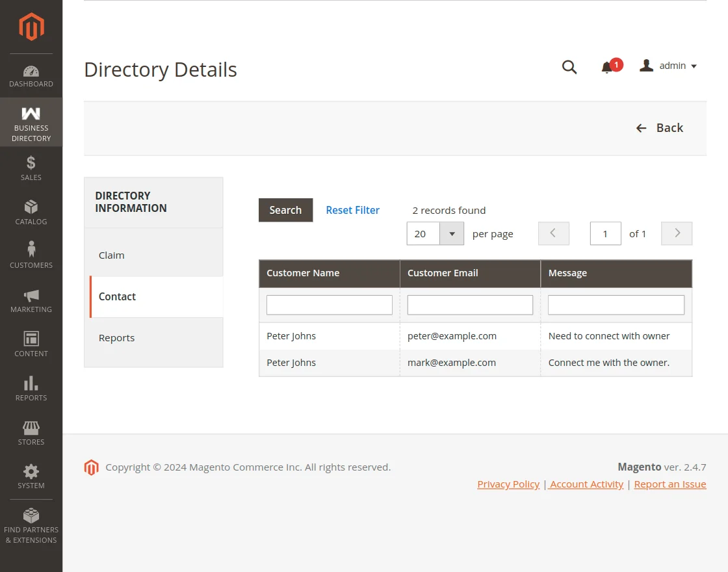Screen dimensions: 728x572
Task: Open the global admin search magnifier
Action: [x=569, y=67]
